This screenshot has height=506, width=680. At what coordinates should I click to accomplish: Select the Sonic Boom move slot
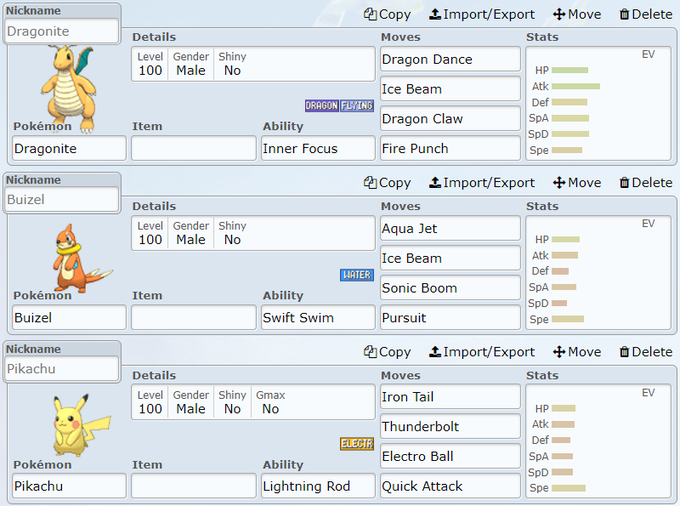(450, 287)
